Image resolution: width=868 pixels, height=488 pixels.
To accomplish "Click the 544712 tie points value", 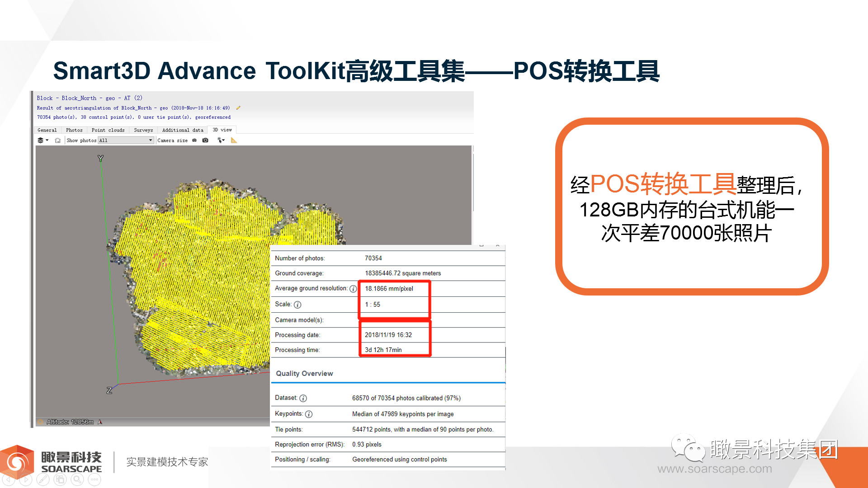I will pyautogui.click(x=423, y=429).
